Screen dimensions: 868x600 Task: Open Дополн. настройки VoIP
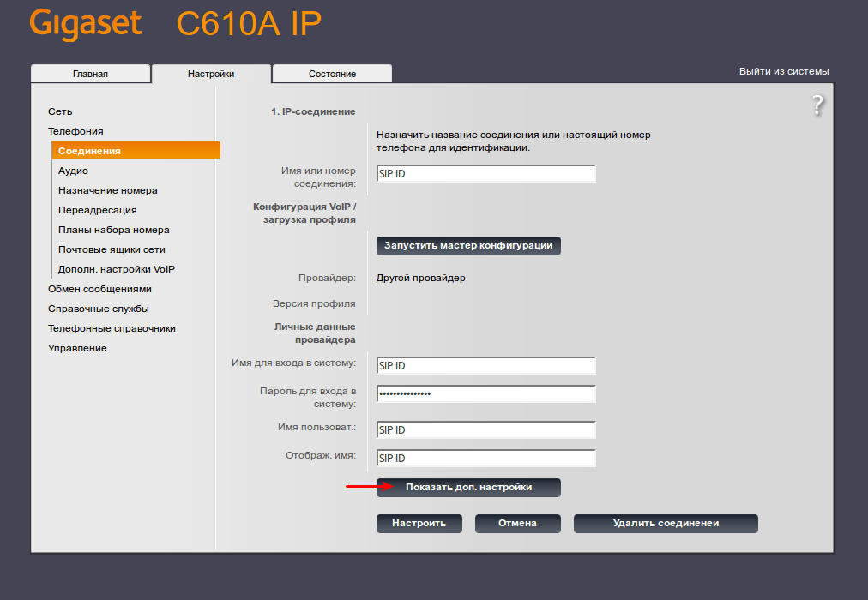[x=117, y=269]
